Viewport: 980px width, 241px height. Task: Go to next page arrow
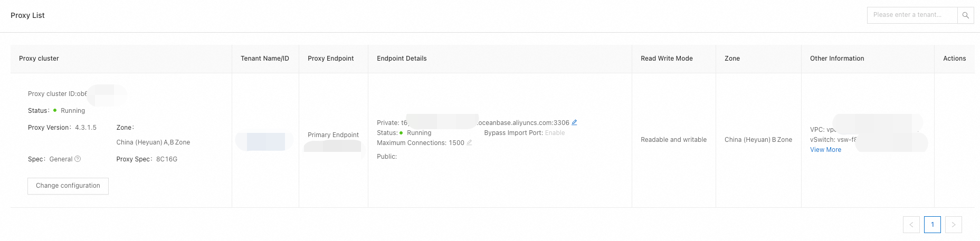(953, 225)
